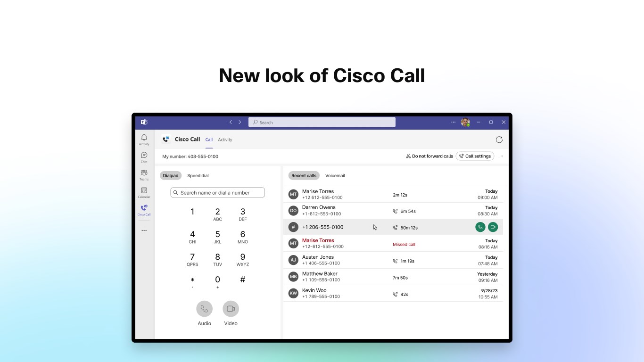The image size is (644, 362).
Task: Click the 9/28/23 date on Kevin Woo's call
Action: click(x=489, y=291)
